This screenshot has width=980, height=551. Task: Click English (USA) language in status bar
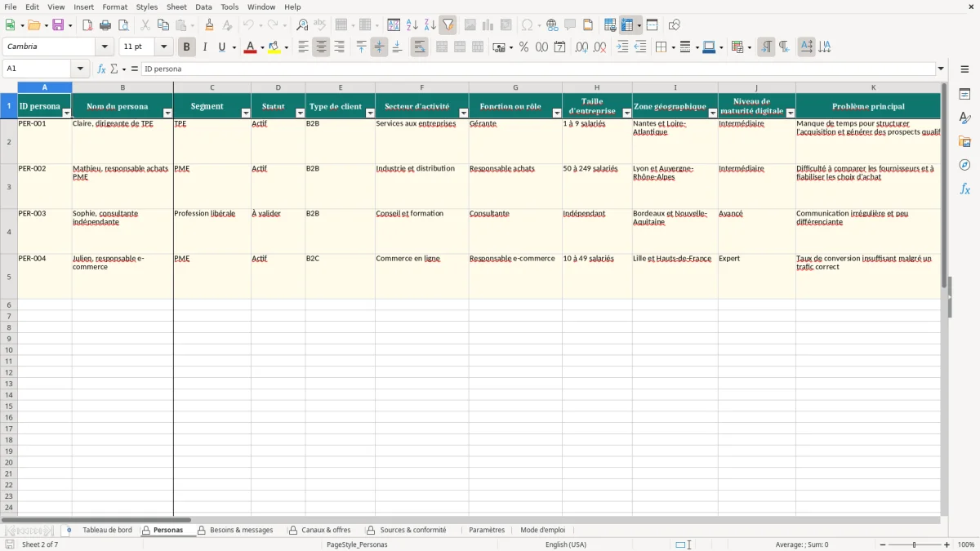click(566, 544)
